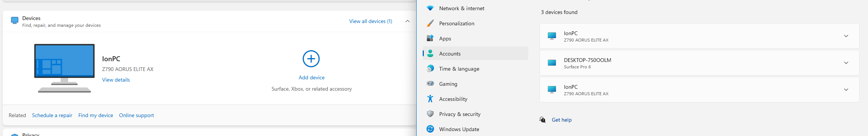Click the Gaming controller icon
Viewport: 868px width, 136px height.
430,83
